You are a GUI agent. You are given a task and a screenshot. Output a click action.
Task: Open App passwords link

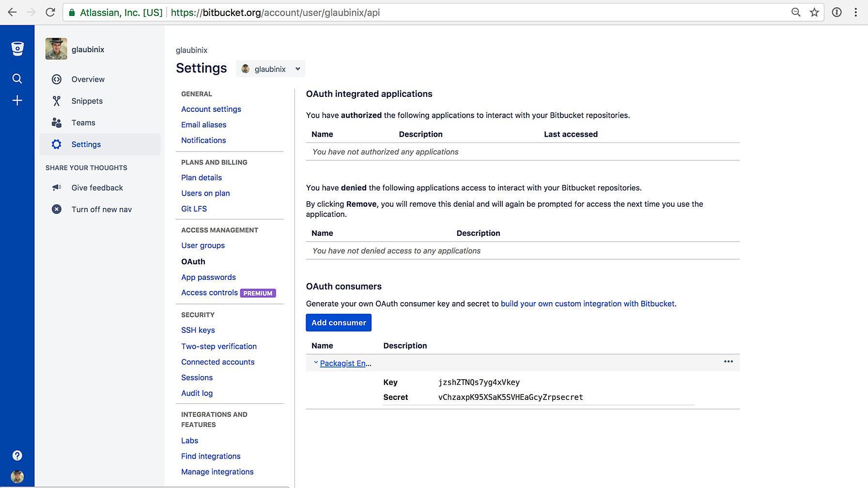click(x=208, y=277)
